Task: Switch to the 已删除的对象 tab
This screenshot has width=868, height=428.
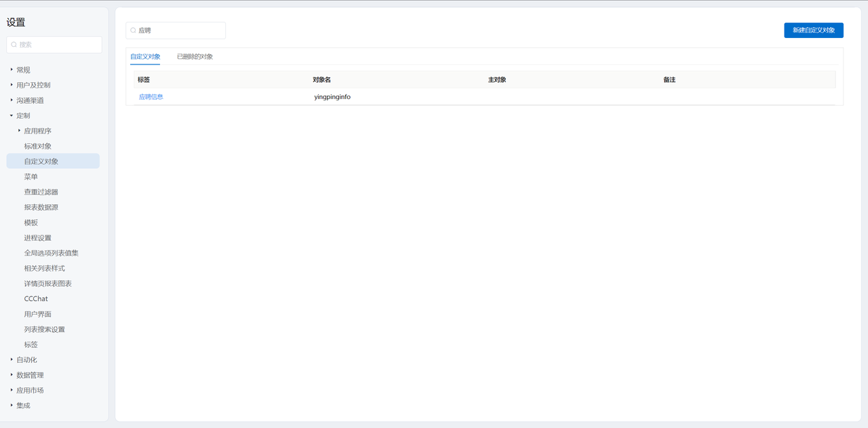Action: (x=195, y=57)
